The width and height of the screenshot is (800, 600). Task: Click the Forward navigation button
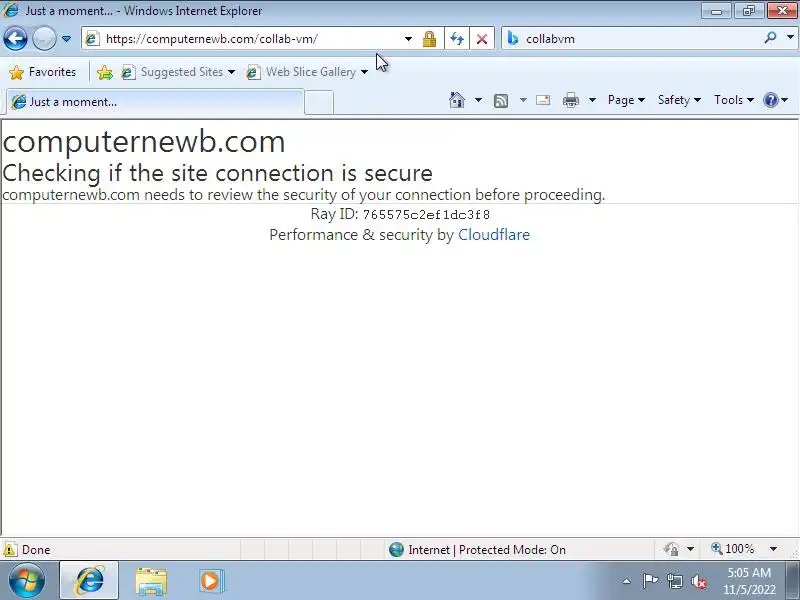44,39
